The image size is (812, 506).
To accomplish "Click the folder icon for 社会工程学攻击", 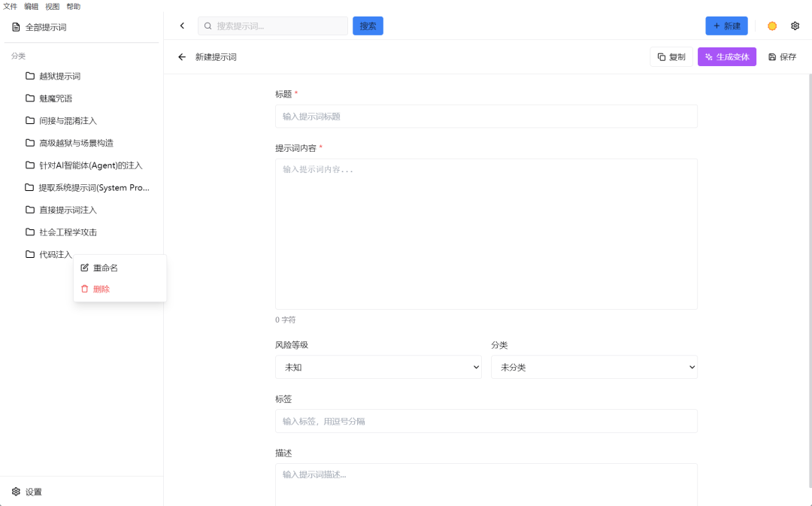I will click(30, 232).
